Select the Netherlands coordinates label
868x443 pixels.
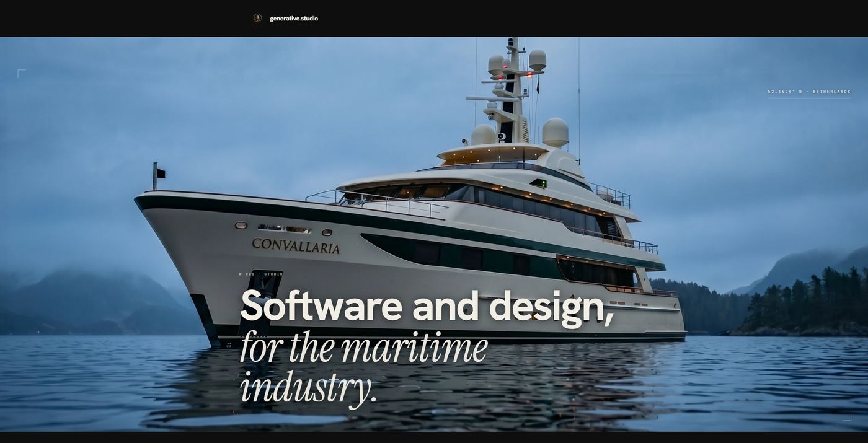pos(809,92)
